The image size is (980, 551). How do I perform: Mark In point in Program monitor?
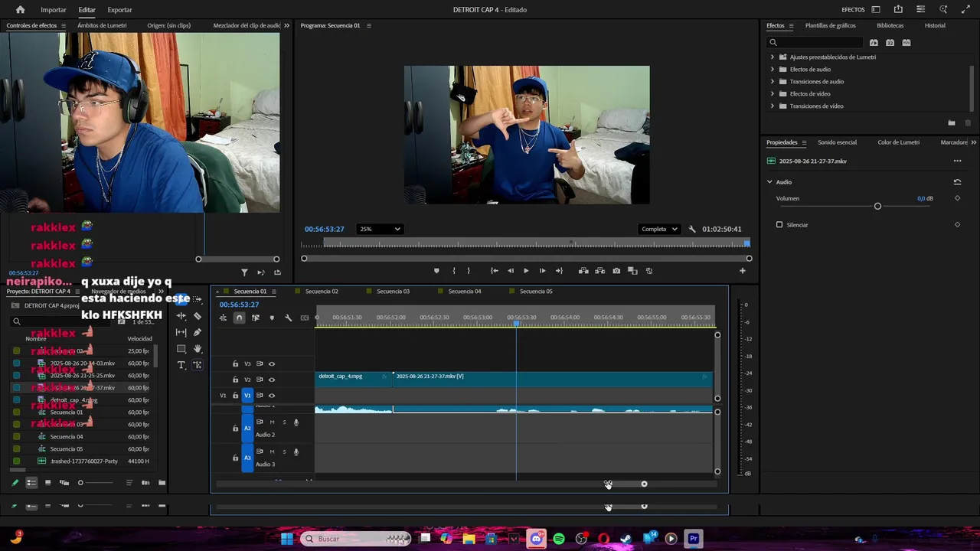[454, 271]
